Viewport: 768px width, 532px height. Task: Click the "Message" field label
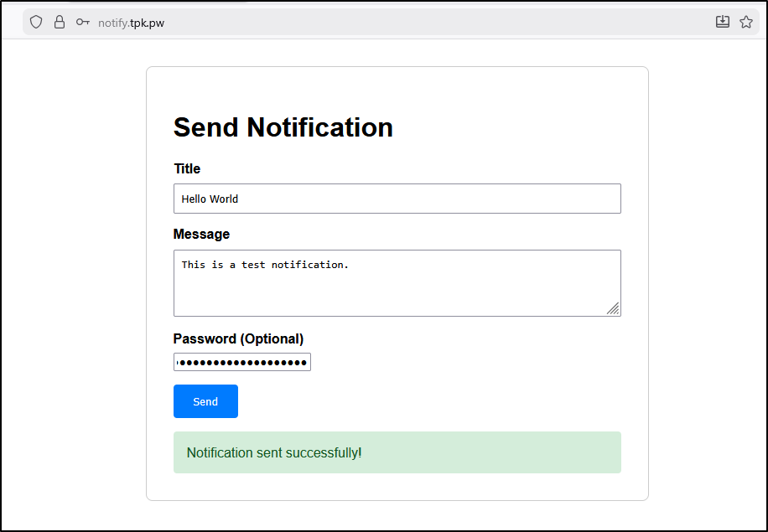point(201,234)
